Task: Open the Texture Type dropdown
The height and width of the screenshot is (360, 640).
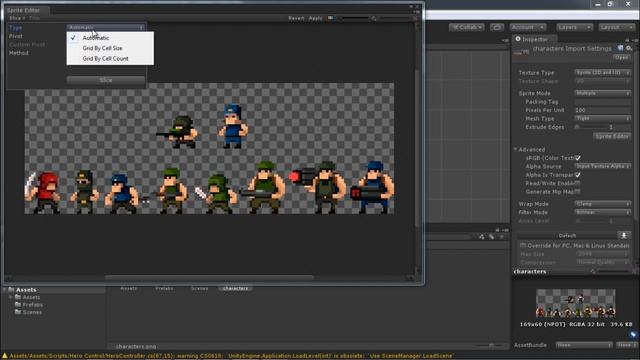Action: point(602,73)
